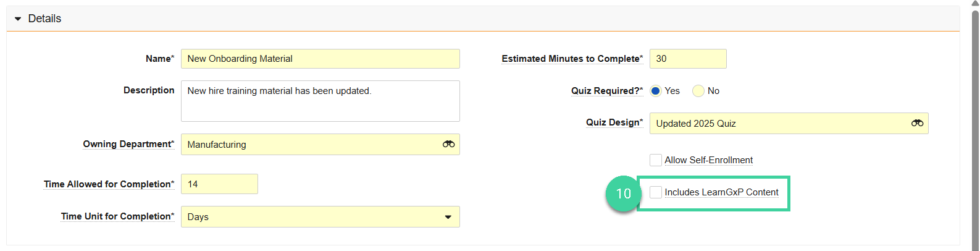The image size is (980, 251).
Task: Enable Allow Self-Enrollment checkbox
Action: pyautogui.click(x=656, y=160)
